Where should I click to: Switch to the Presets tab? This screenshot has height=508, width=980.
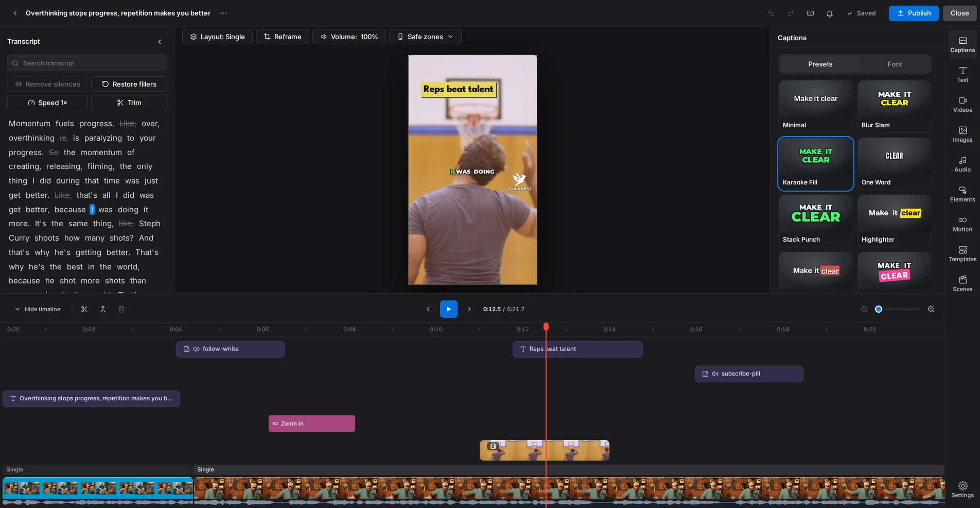[x=820, y=64]
